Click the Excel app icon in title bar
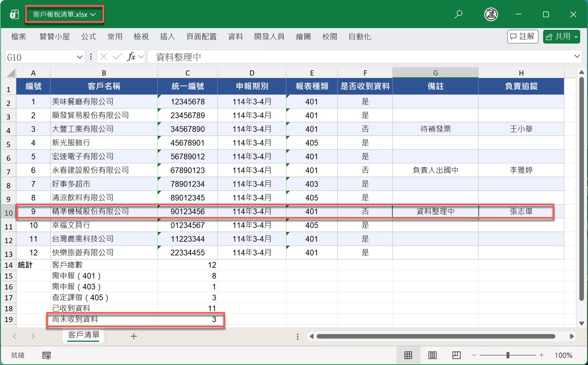This screenshot has width=588, height=365. [14, 14]
